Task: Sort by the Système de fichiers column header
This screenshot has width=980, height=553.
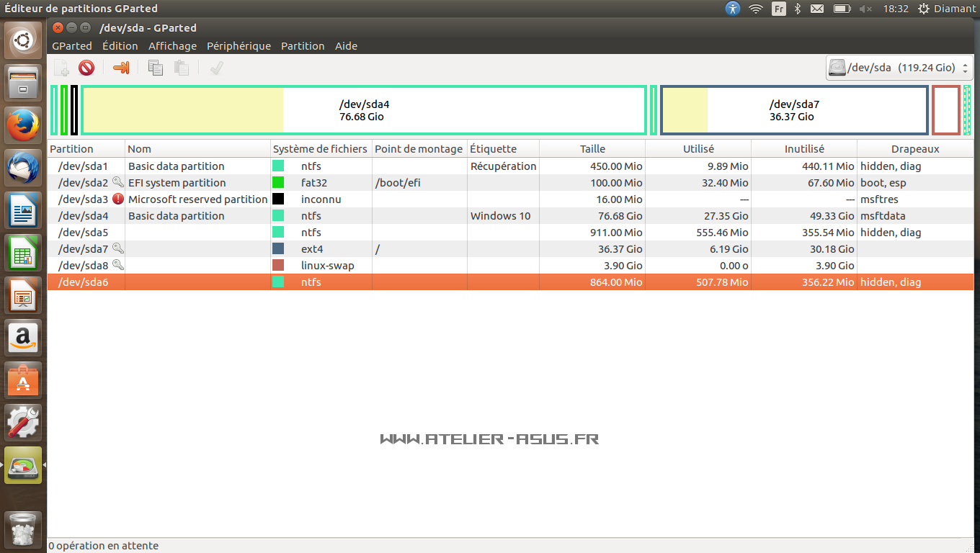Action: (x=320, y=149)
